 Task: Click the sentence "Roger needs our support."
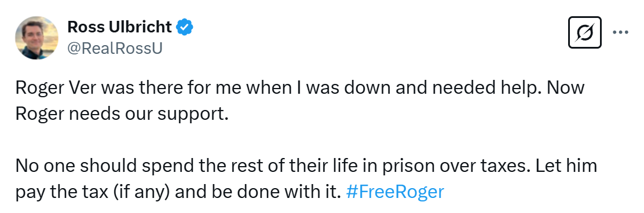[x=122, y=113]
